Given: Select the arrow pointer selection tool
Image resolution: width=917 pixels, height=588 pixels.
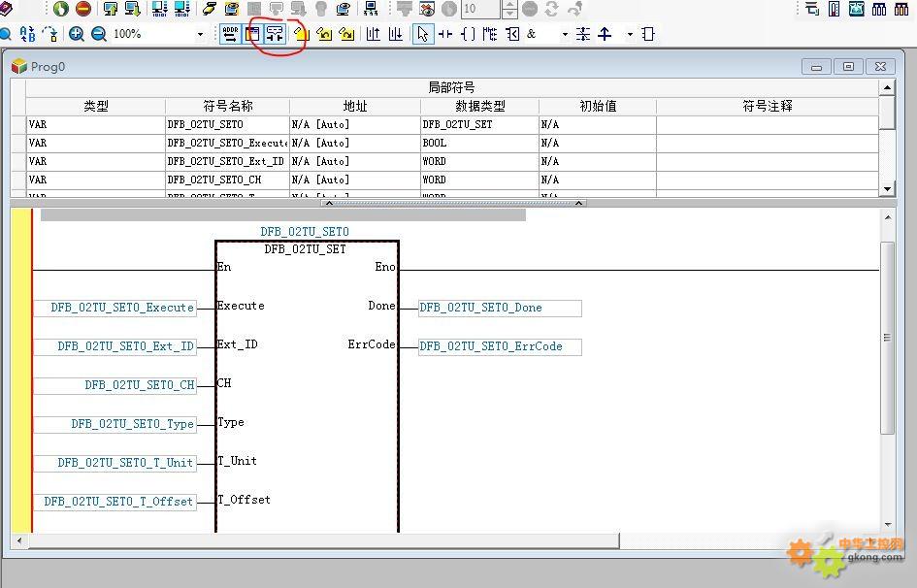Looking at the screenshot, I should coord(422,34).
